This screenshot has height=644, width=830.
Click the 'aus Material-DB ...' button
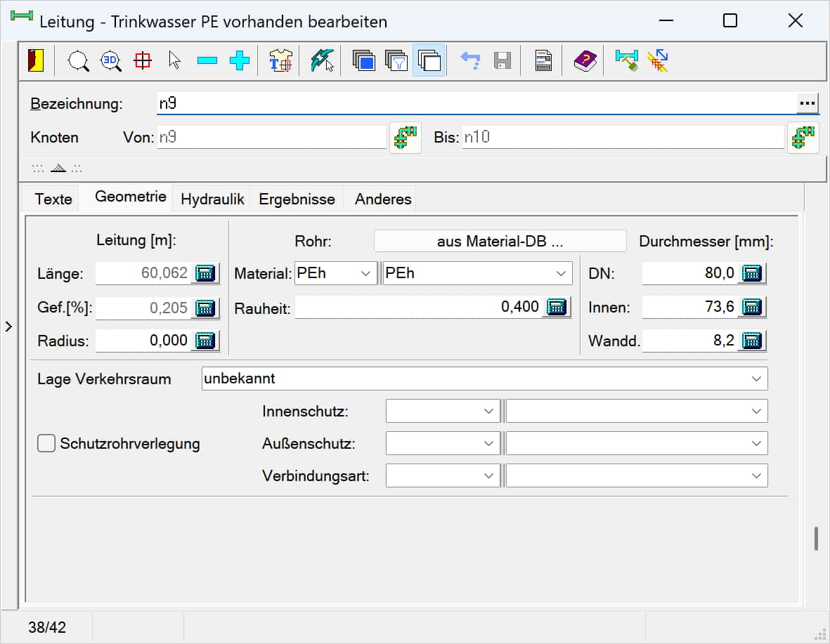pos(500,241)
